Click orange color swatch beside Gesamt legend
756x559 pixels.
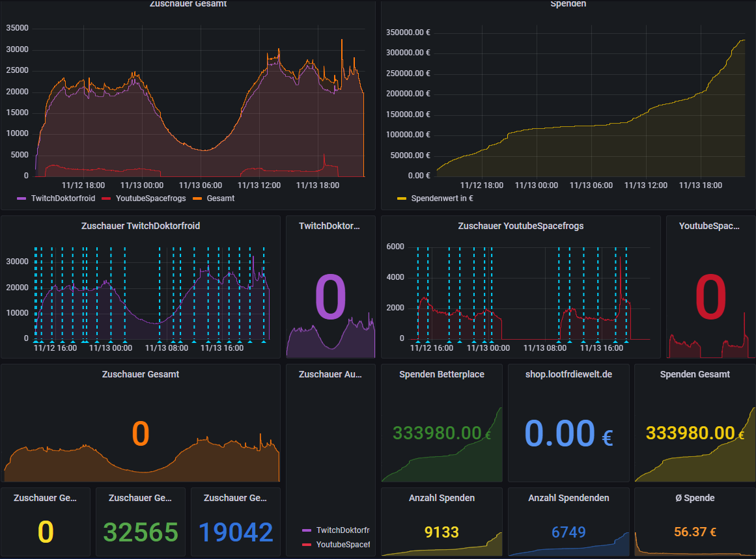click(197, 198)
